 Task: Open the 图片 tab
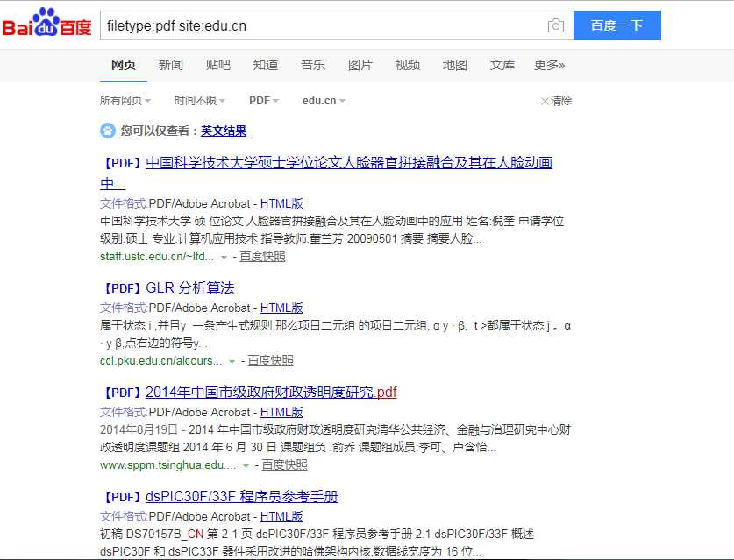360,65
